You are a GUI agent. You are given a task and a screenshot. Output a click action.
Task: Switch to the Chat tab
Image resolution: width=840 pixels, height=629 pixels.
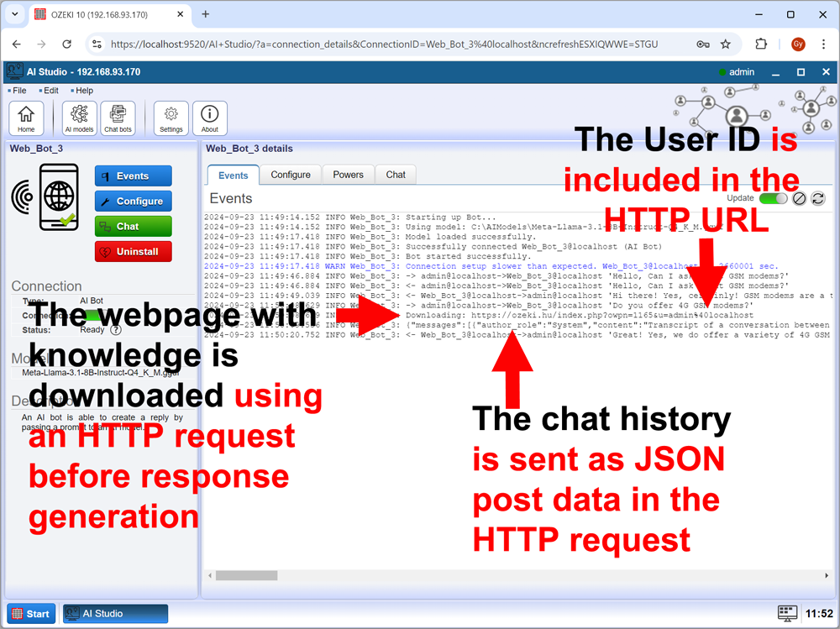pos(396,175)
